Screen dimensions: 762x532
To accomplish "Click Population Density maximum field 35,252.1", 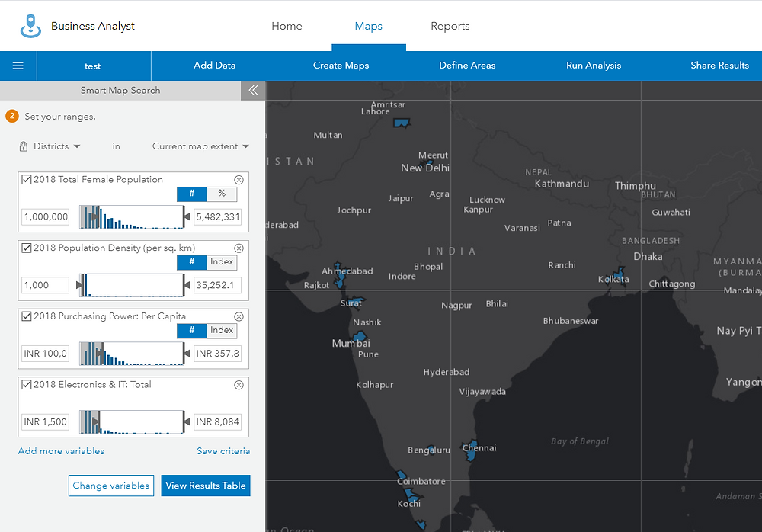I will coord(218,286).
